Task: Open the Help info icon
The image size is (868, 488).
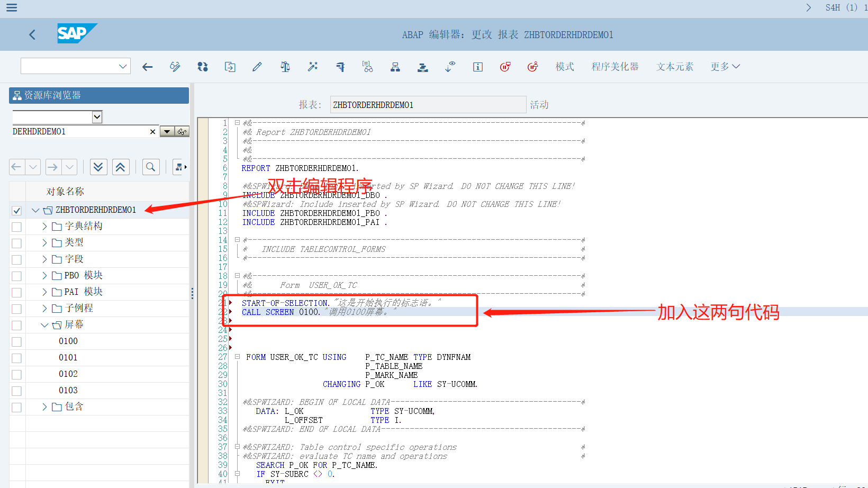Action: pyautogui.click(x=478, y=67)
